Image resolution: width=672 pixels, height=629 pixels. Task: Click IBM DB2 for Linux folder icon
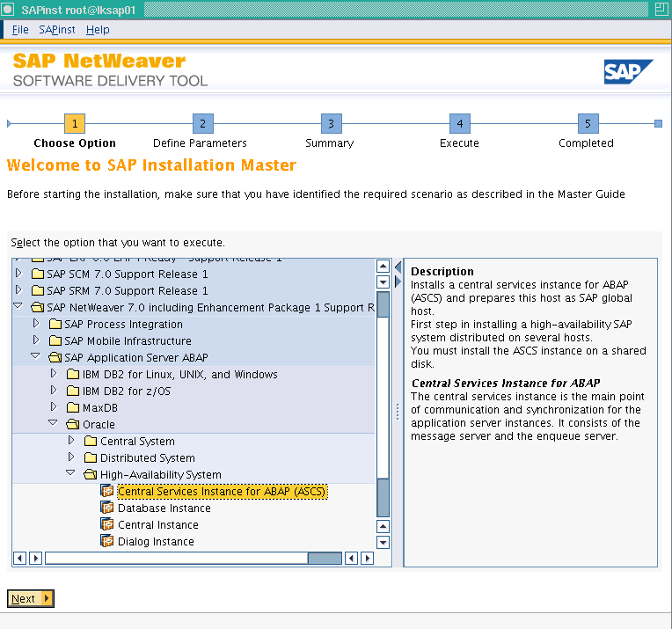point(73,374)
